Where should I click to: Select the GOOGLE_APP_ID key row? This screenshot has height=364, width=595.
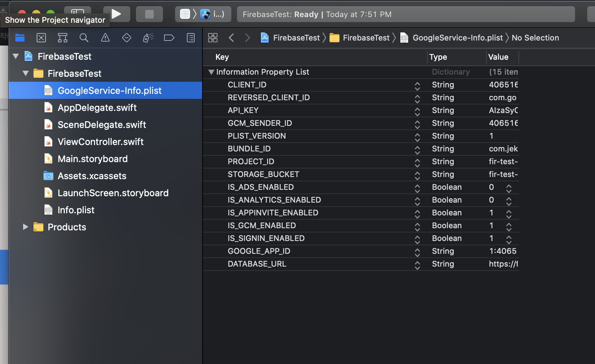click(x=361, y=251)
